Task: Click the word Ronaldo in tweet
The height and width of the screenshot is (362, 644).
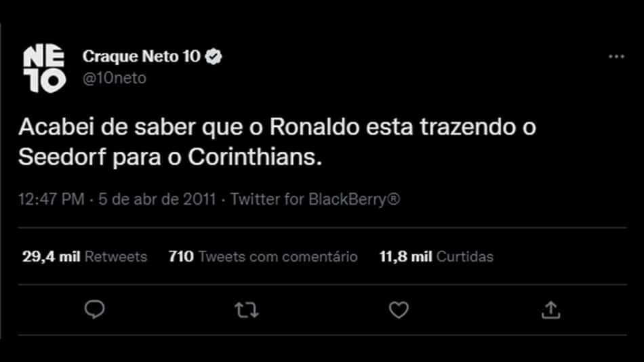Action: click(315, 127)
